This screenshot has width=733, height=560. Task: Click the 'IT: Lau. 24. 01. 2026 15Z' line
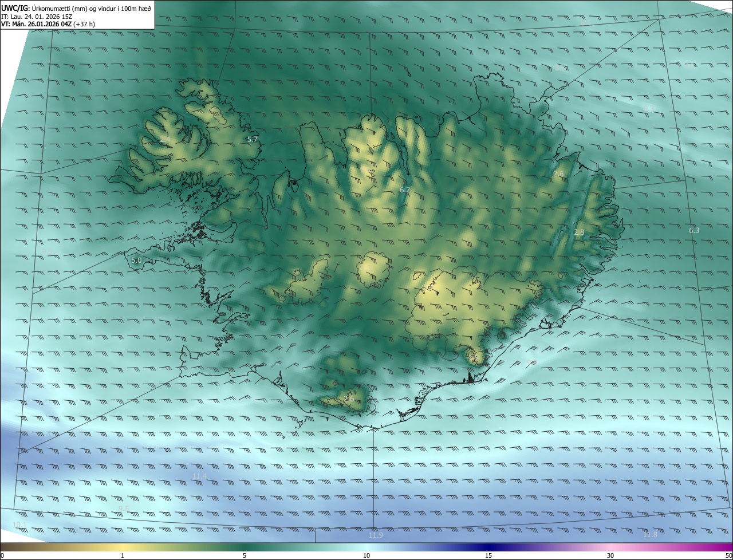click(x=36, y=17)
